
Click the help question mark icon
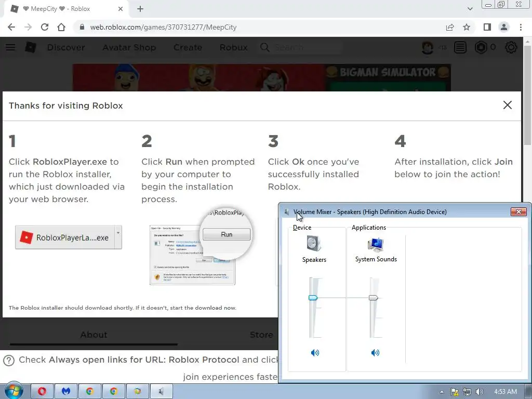(9, 360)
